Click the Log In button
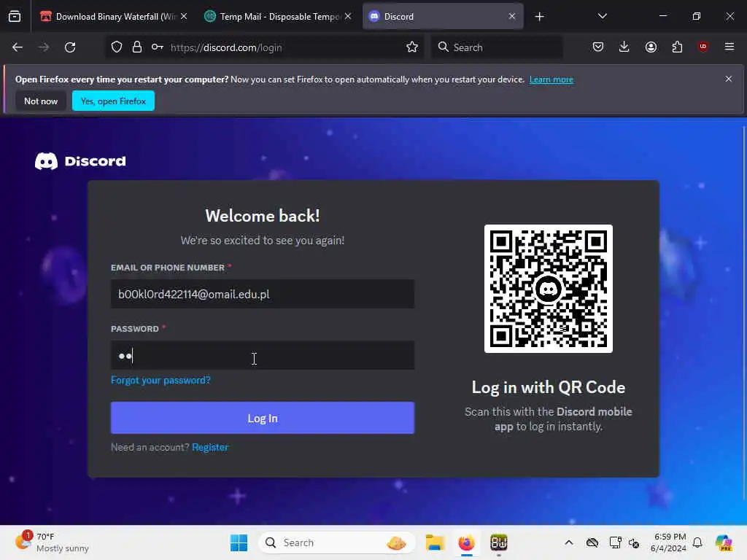This screenshot has width=747, height=560. 263,418
